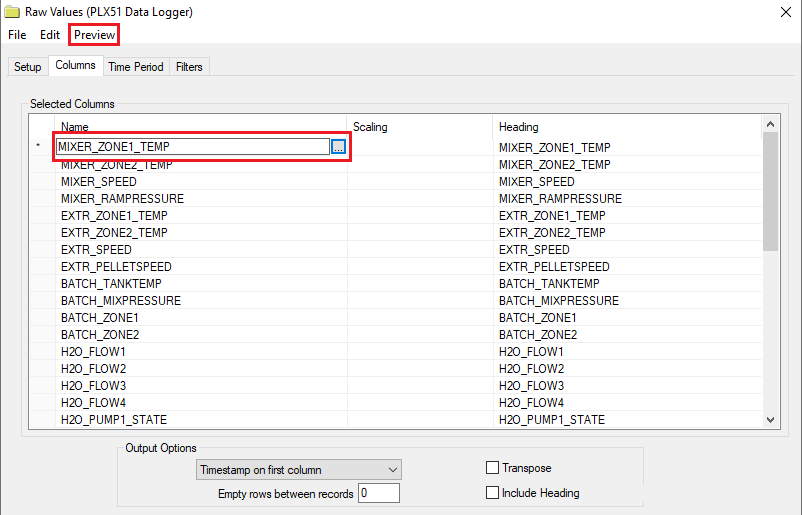
Task: Select the EXTR_ZONE1_TEMP name cell
Action: 200,215
